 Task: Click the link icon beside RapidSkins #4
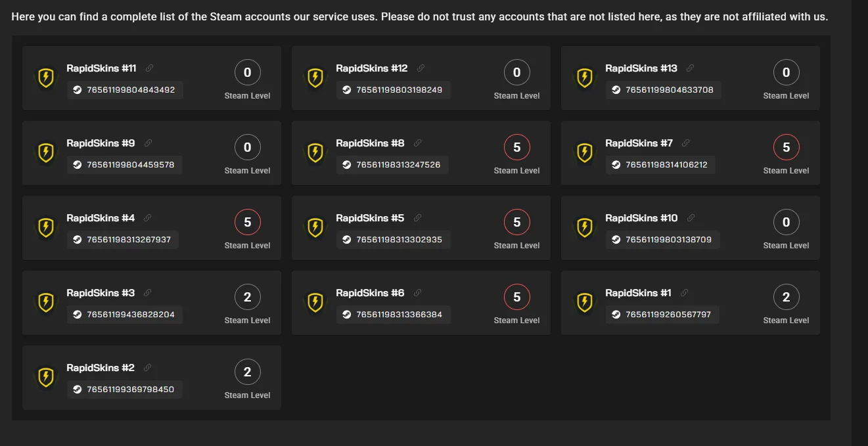pos(148,218)
